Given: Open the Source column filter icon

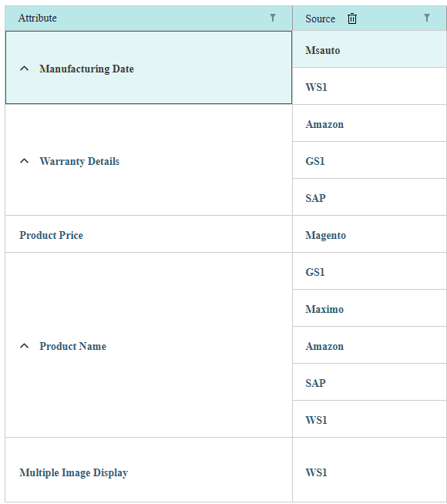Looking at the screenshot, I should point(427,18).
